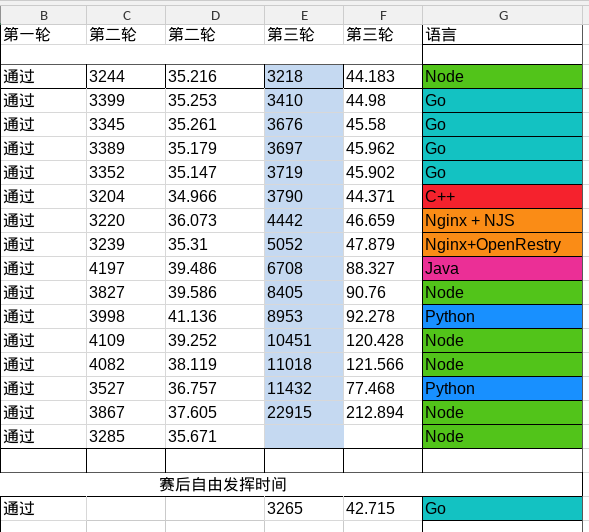The width and height of the screenshot is (589, 532).
Task: Select the Python cell beside 77.468
Action: click(503, 389)
